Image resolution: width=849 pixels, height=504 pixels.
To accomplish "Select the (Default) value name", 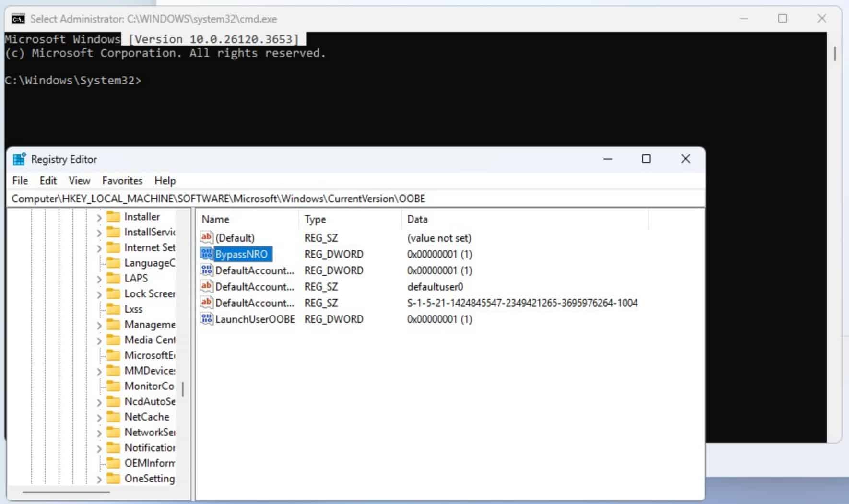I will [235, 238].
